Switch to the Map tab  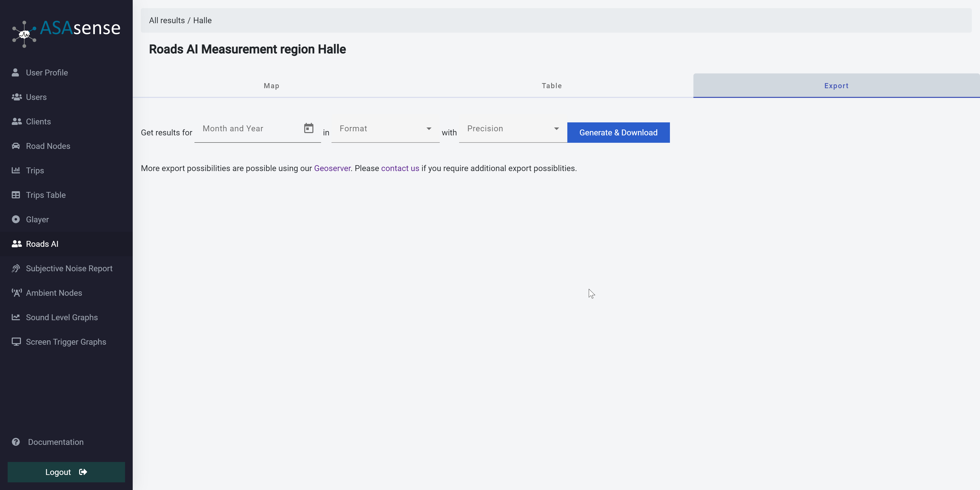(271, 86)
